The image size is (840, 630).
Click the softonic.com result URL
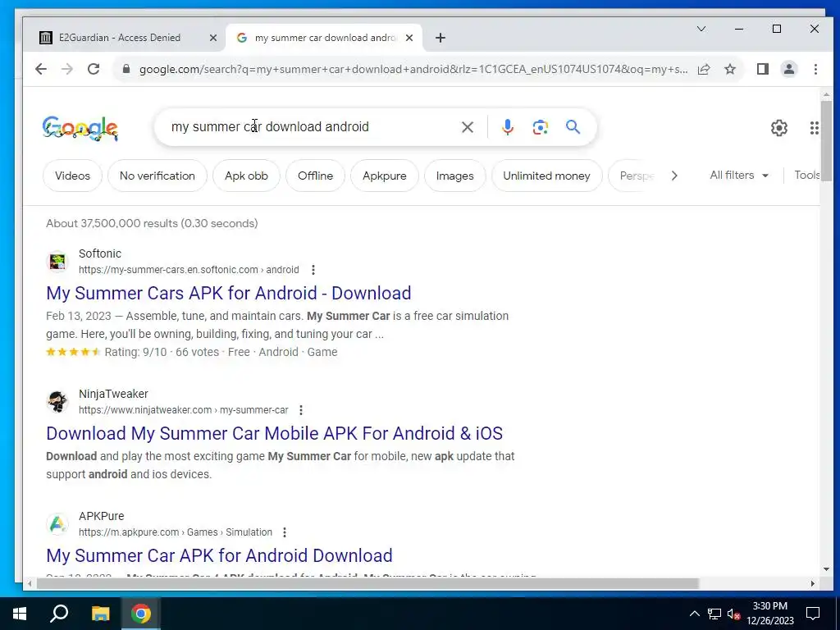pyautogui.click(x=189, y=270)
